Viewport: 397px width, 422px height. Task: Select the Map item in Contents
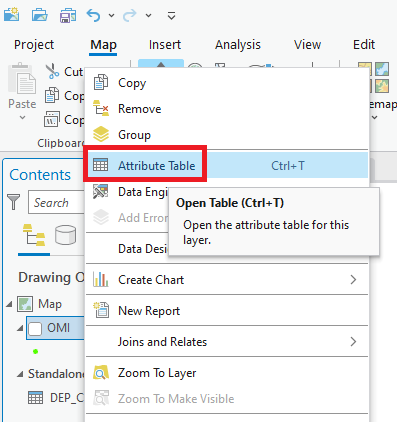(x=50, y=304)
